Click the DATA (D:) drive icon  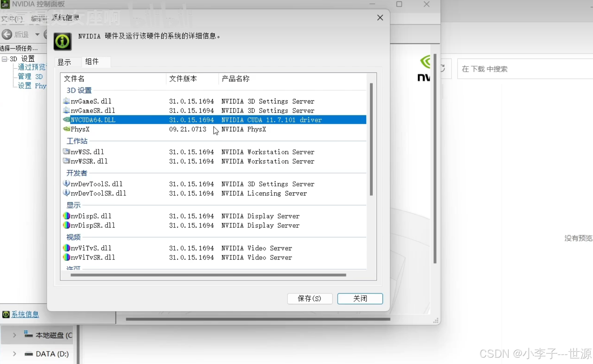tap(29, 354)
